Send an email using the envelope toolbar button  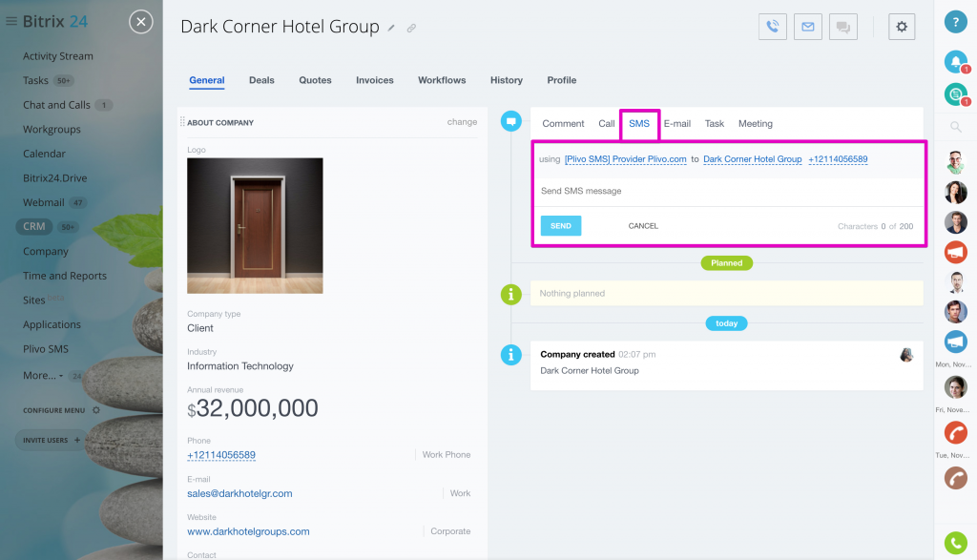[x=808, y=27]
